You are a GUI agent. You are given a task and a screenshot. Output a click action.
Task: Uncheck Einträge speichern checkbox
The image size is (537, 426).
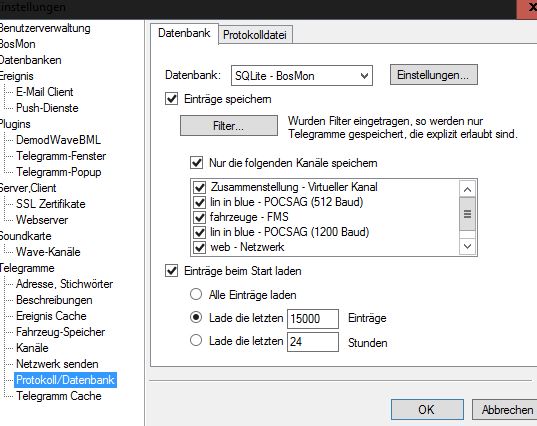pos(172,99)
